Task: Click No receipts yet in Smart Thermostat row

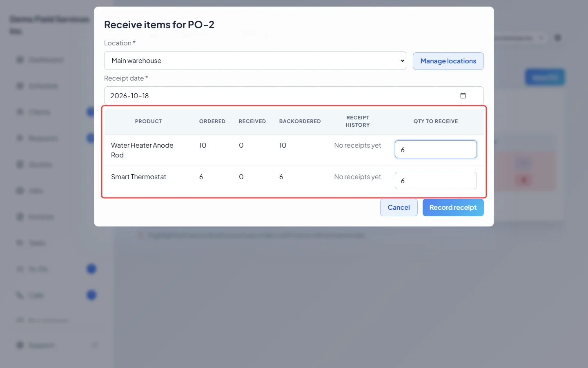Action: [x=357, y=177]
